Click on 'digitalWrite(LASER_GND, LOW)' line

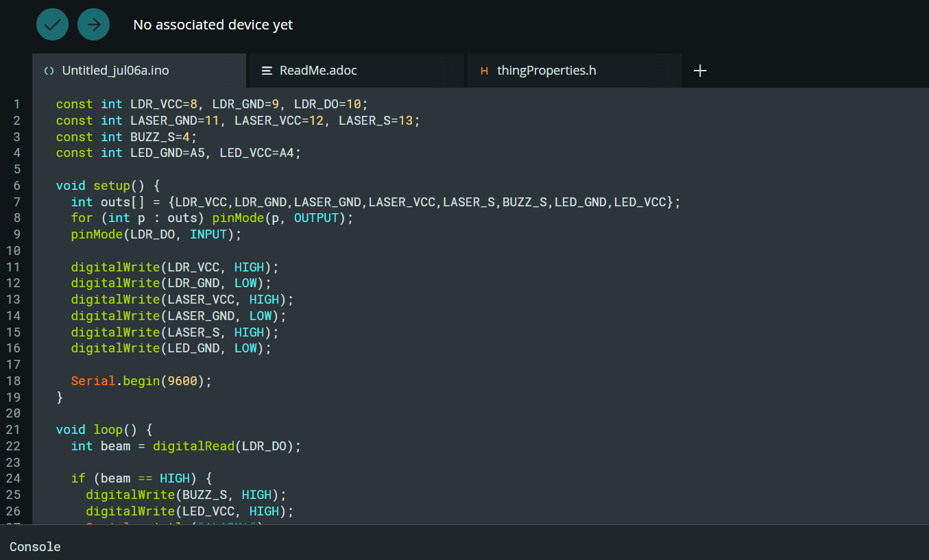tap(179, 316)
